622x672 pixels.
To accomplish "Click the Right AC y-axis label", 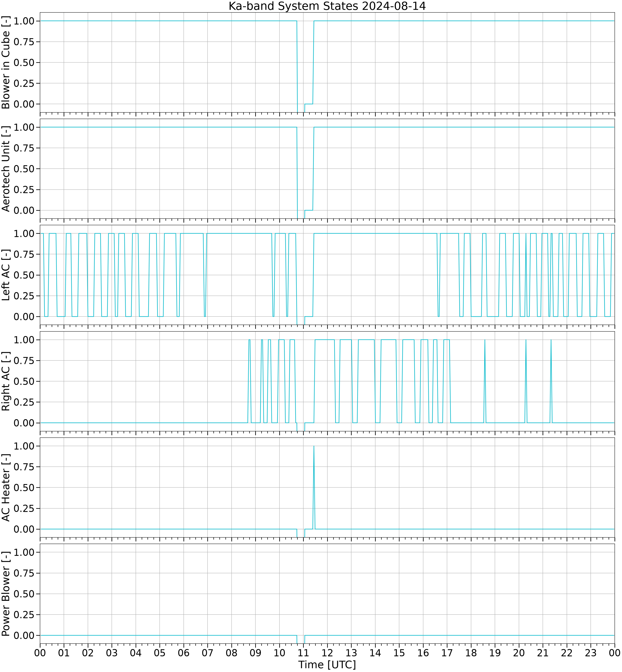I will point(6,381).
